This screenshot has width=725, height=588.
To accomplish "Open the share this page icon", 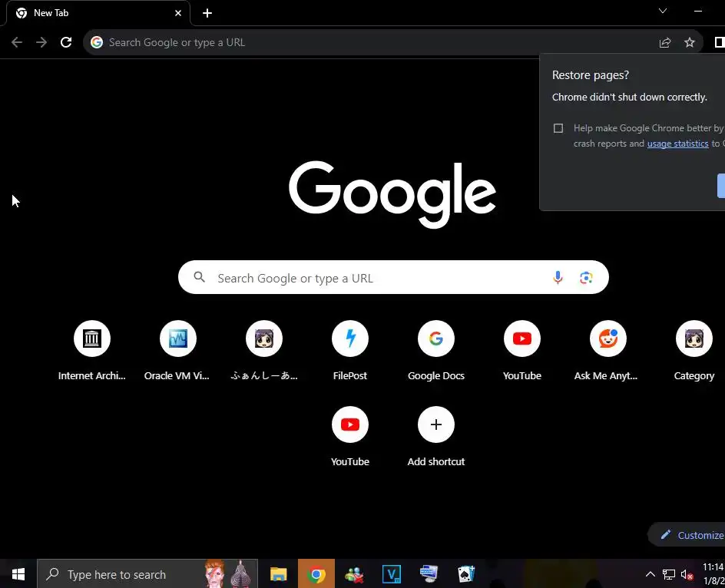I will pyautogui.click(x=665, y=42).
